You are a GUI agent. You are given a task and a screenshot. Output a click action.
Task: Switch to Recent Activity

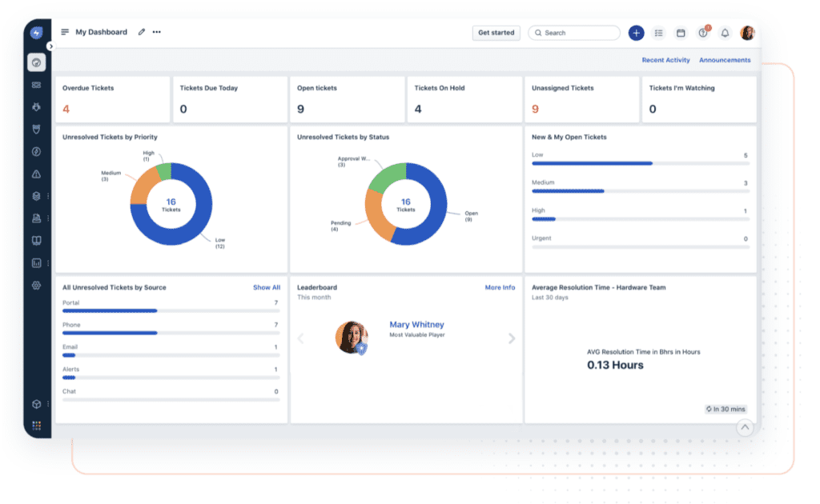665,59
